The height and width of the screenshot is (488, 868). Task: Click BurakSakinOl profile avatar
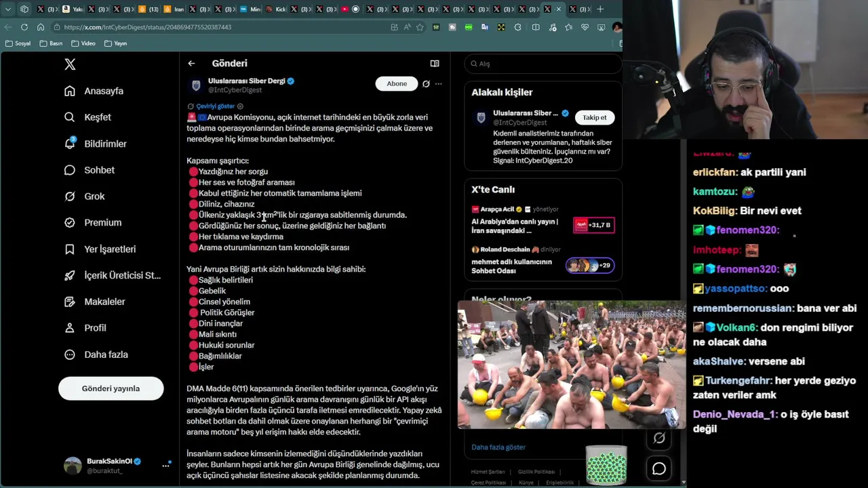[73, 466]
